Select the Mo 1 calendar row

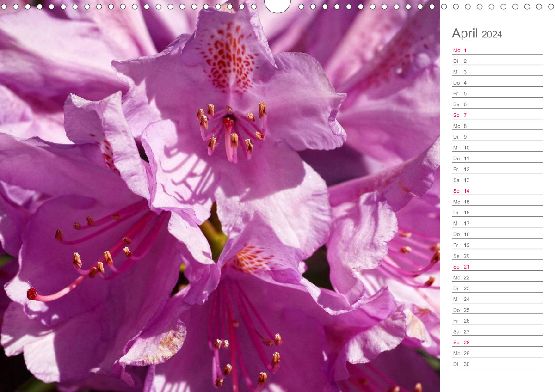coord(497,50)
